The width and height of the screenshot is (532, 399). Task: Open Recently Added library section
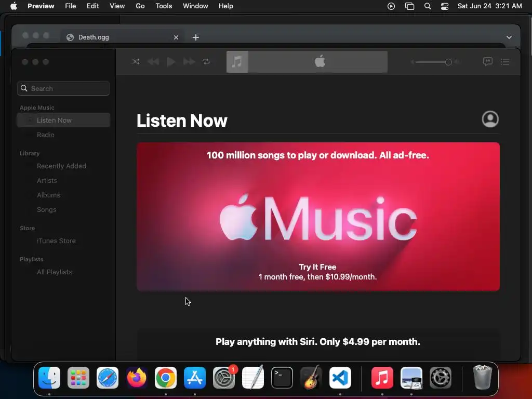pyautogui.click(x=61, y=166)
